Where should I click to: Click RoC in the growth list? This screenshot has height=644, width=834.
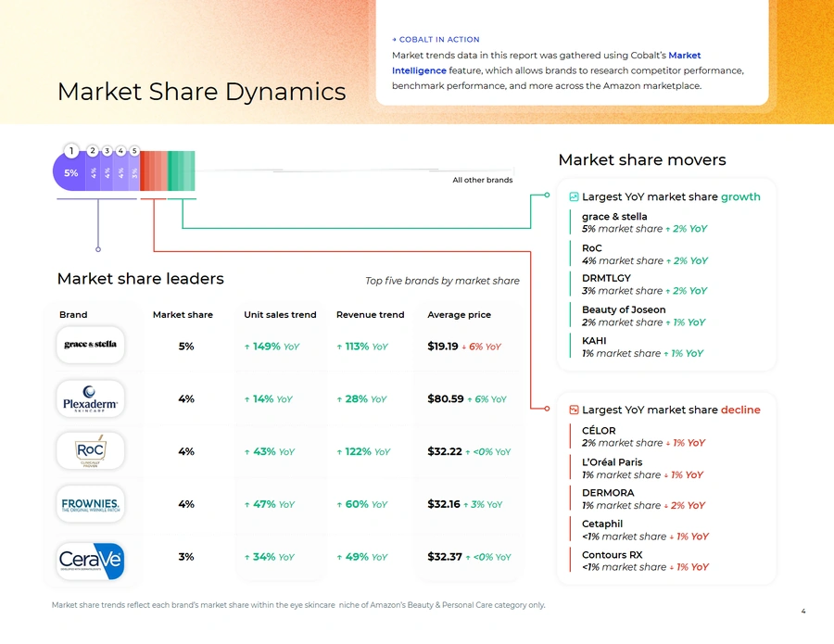(592, 248)
